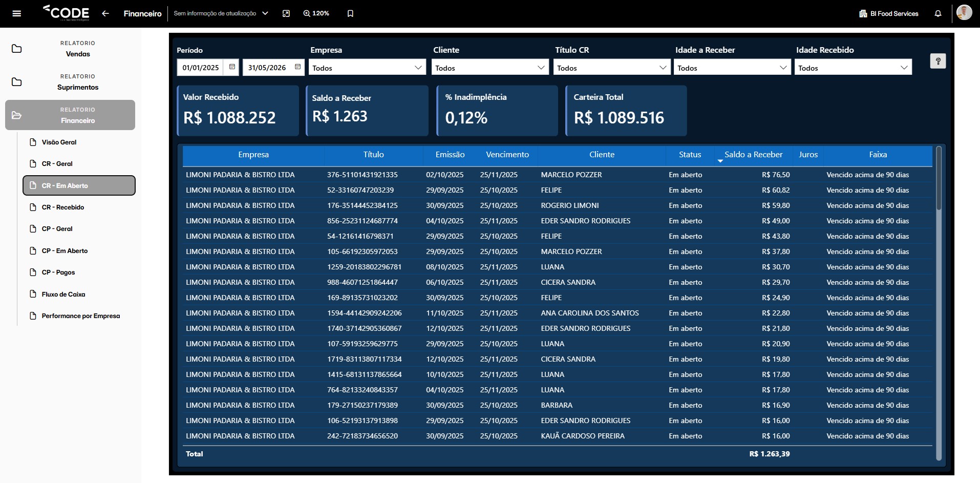Open the Idade Recebido dropdown
The width and height of the screenshot is (980, 483).
point(853,68)
